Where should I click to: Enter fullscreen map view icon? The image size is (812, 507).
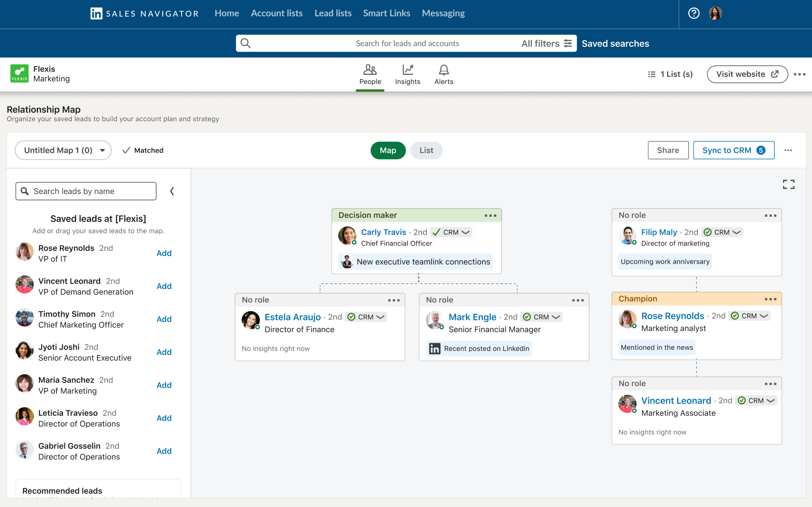coord(788,184)
